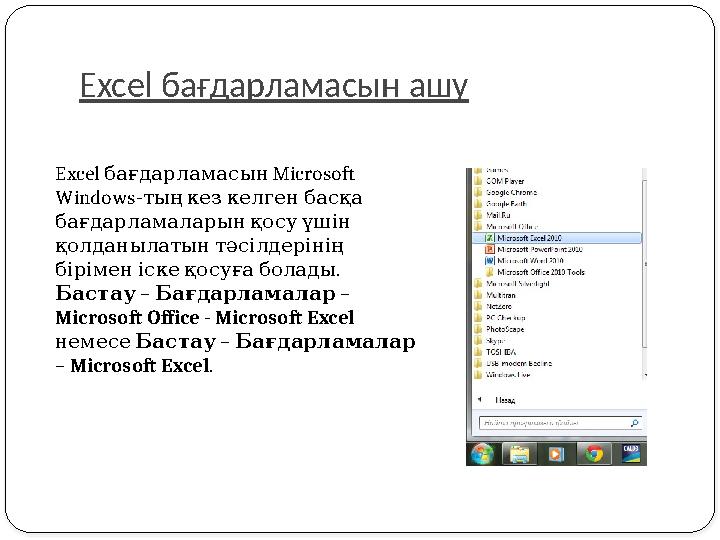720x540 pixels.
Task: Expand the Multitran folder
Action: [495, 295]
